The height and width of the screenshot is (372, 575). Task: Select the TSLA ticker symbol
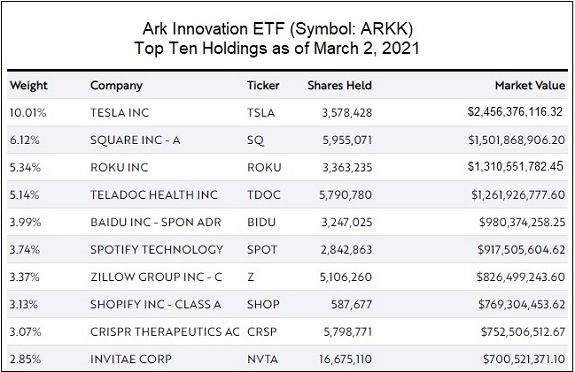[261, 113]
